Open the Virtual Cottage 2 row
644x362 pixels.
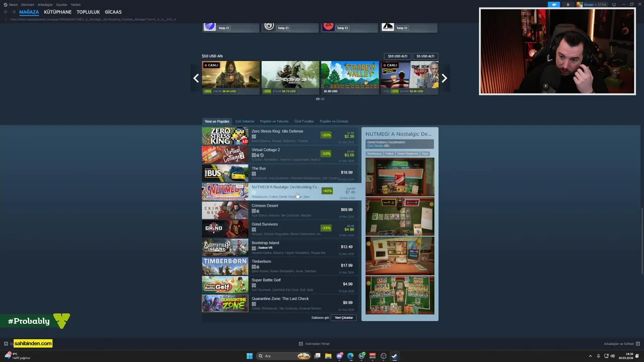pos(279,154)
